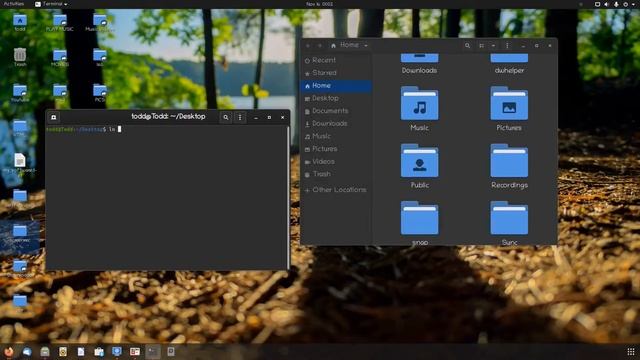Screen dimensions: 640x360
Task: Select Starred in Files sidebar
Action: 336,73
